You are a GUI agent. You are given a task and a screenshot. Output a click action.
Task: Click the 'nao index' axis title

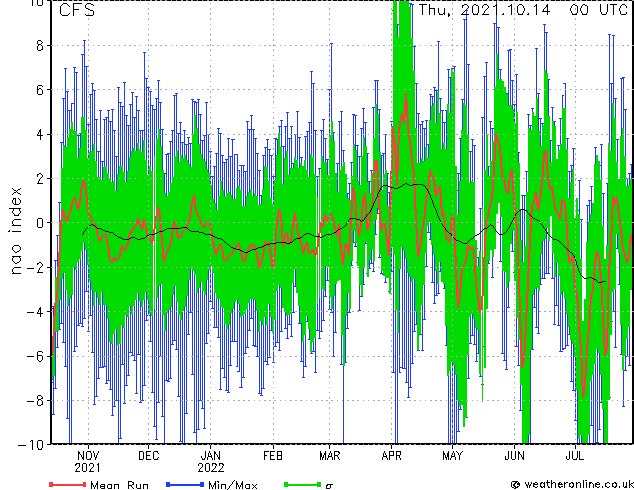pyautogui.click(x=15, y=231)
